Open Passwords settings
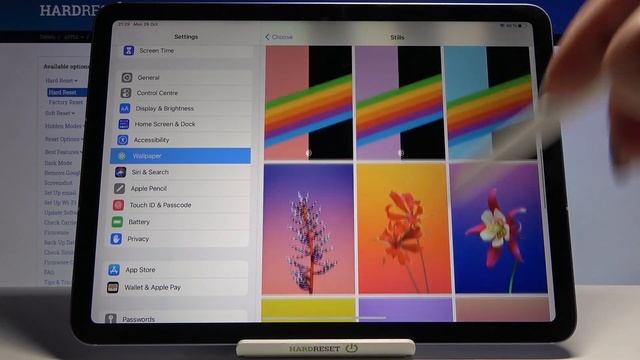 click(x=173, y=318)
